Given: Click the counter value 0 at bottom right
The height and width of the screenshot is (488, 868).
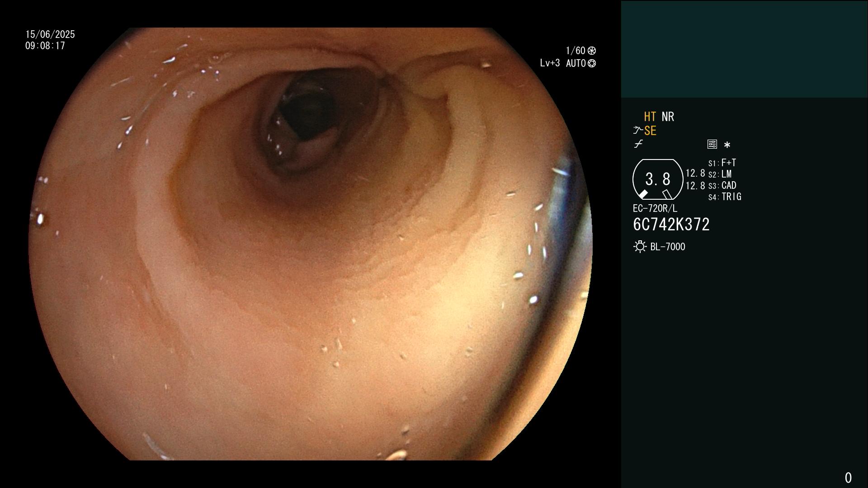Looking at the screenshot, I should pos(848,478).
